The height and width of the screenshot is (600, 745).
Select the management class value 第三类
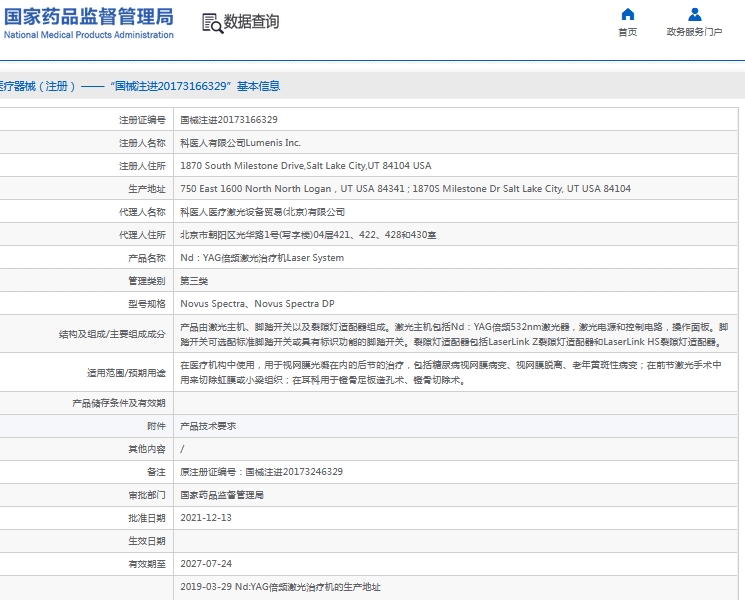[194, 281]
